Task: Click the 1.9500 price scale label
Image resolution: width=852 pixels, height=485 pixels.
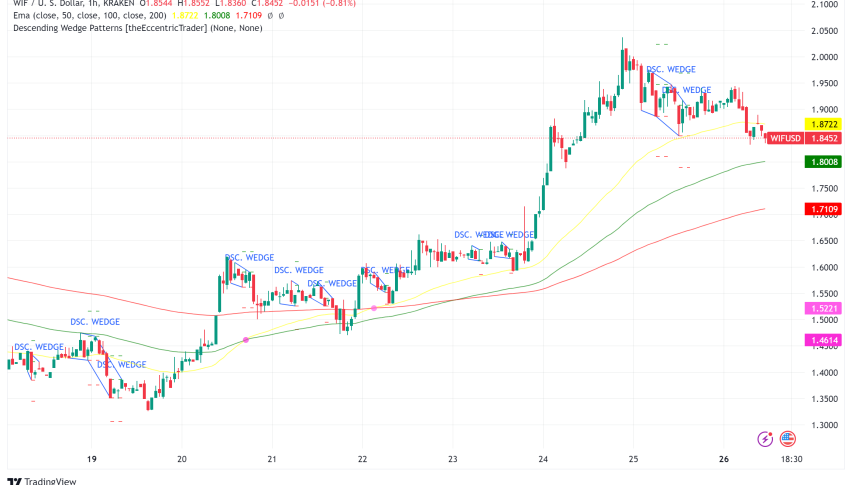Action: point(824,84)
